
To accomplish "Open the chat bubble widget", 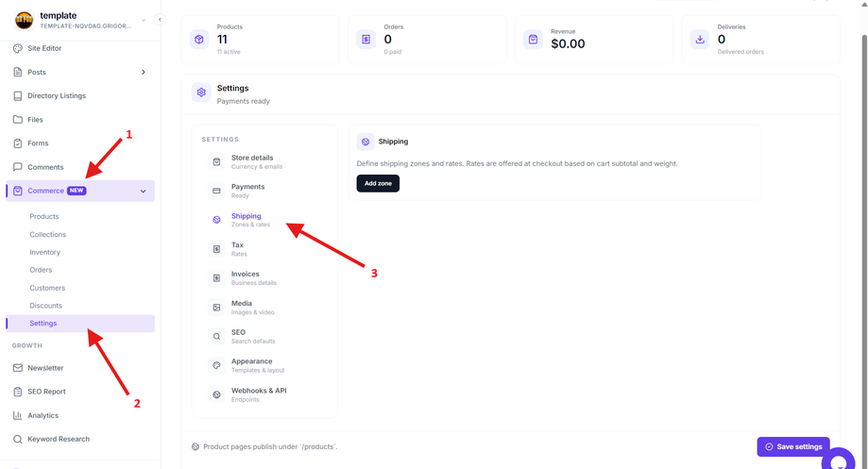I will click(840, 461).
